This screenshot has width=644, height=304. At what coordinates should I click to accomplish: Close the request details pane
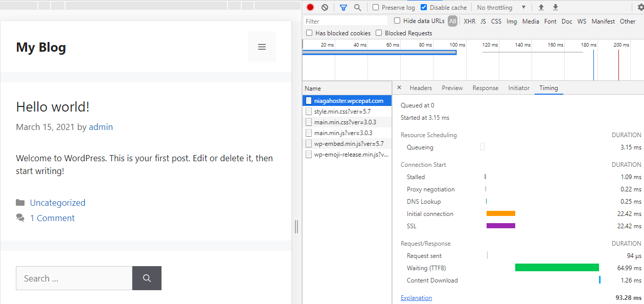[399, 88]
